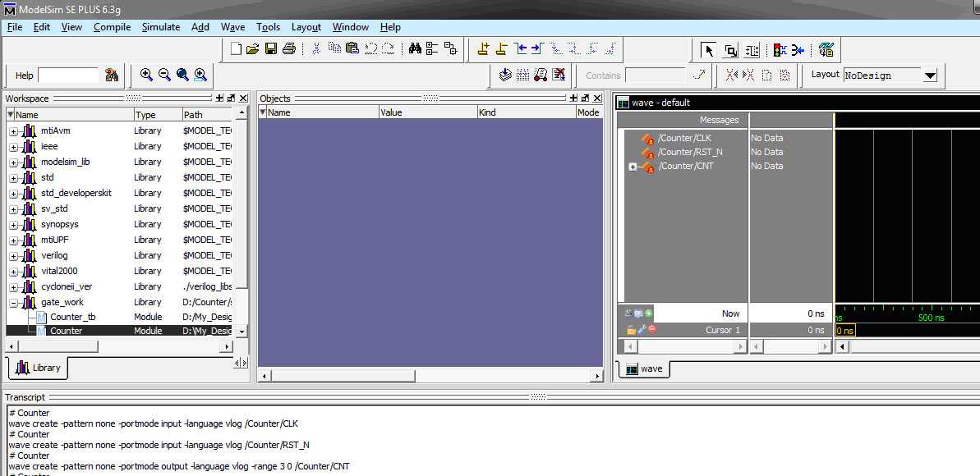Click the Simulate scroll icon
980x476 pixels.
(x=541, y=75)
